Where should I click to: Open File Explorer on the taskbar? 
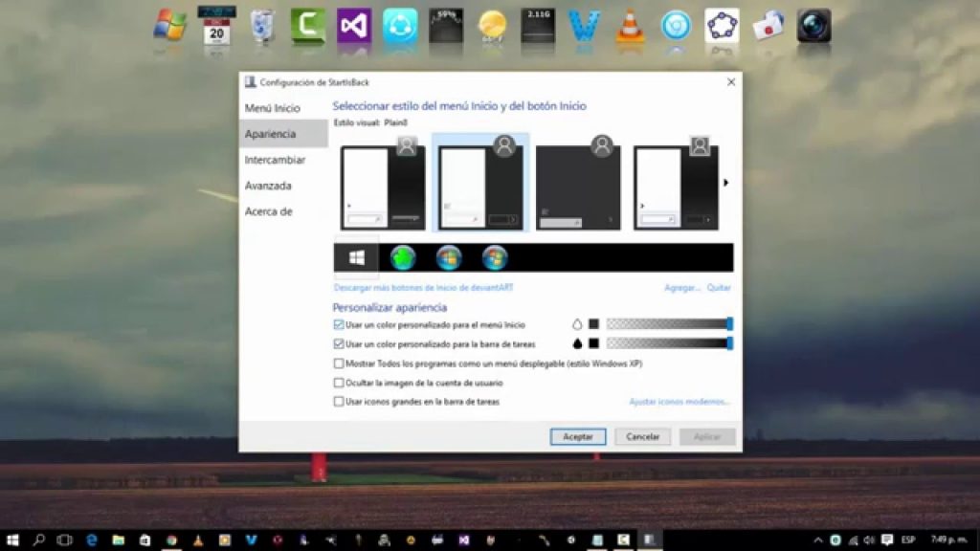click(118, 540)
